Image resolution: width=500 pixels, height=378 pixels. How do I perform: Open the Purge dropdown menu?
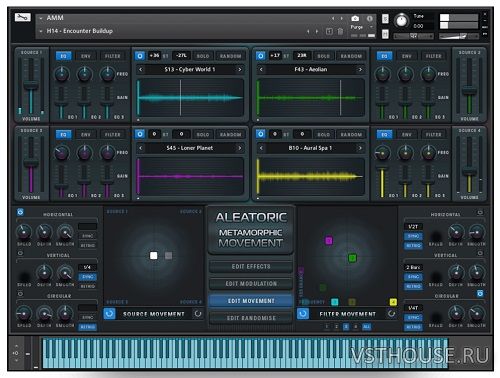click(360, 27)
